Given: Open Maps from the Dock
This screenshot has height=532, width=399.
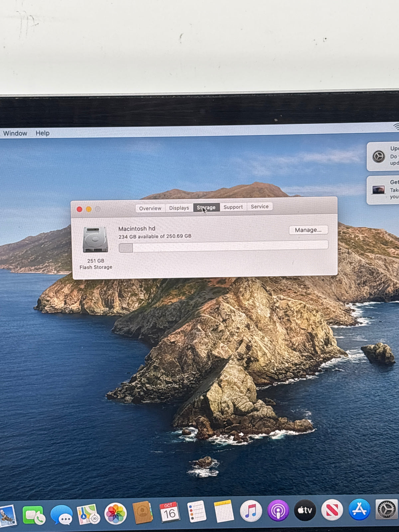Looking at the screenshot, I should pos(88,514).
